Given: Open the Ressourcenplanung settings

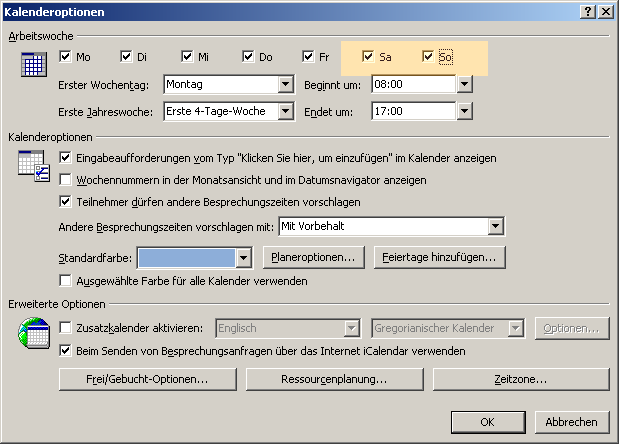Looking at the screenshot, I should [x=334, y=379].
